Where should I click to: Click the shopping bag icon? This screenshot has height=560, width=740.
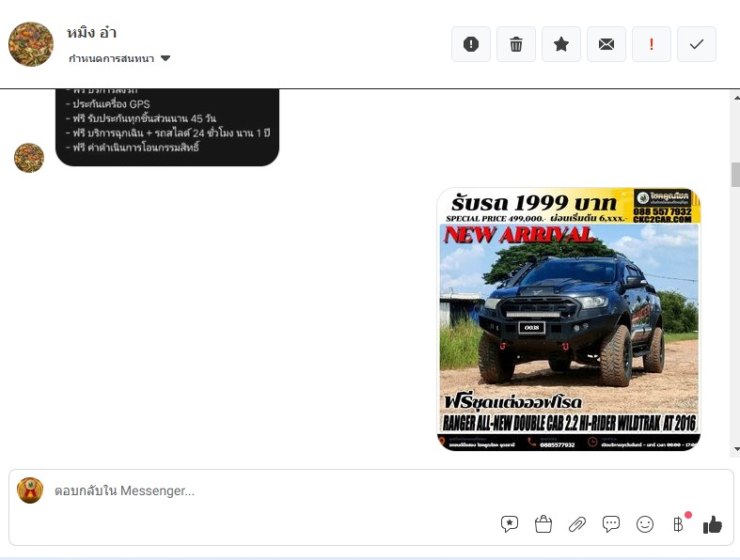[543, 524]
